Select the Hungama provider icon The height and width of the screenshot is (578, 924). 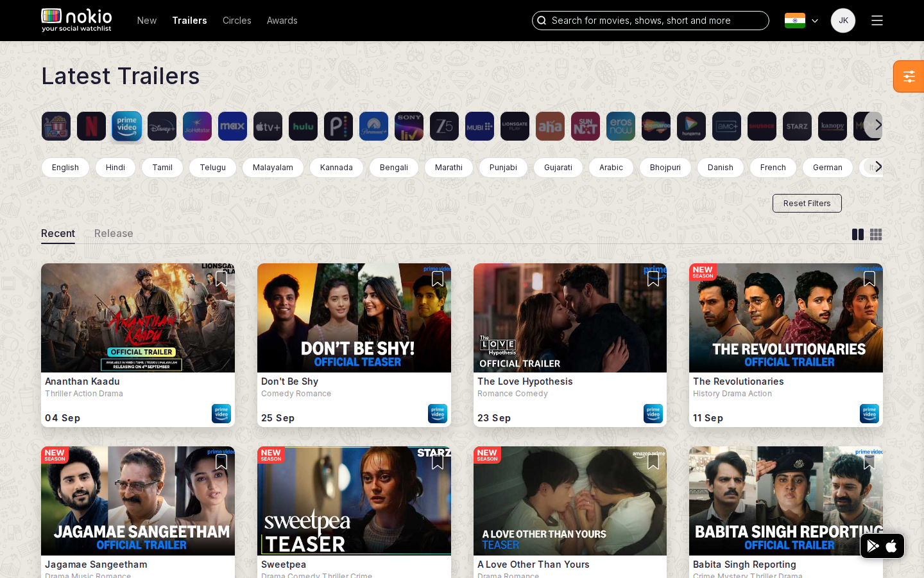[691, 127]
